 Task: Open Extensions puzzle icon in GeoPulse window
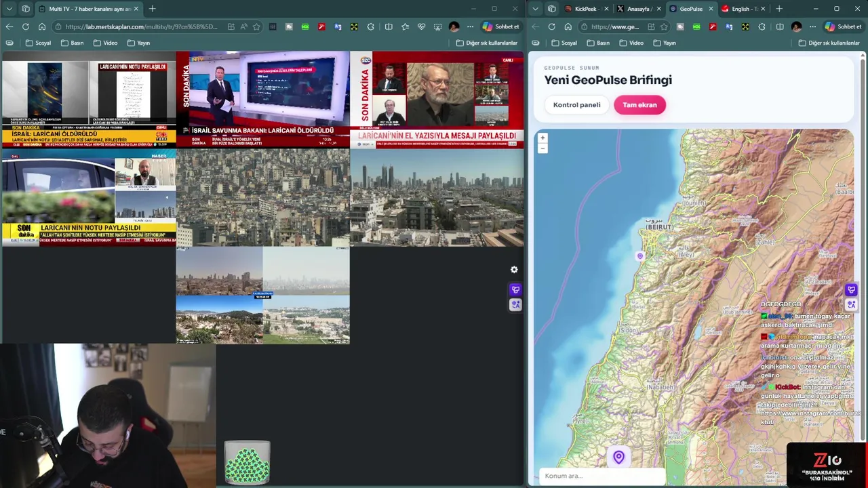tap(762, 26)
